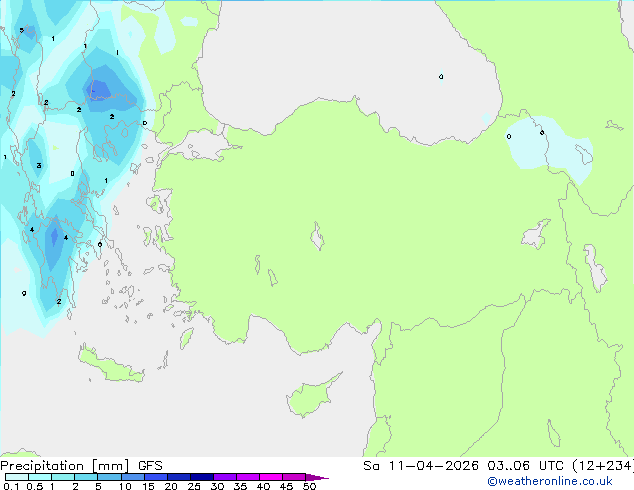Click the 'Sa 11-04-2026' date text

coord(421,466)
